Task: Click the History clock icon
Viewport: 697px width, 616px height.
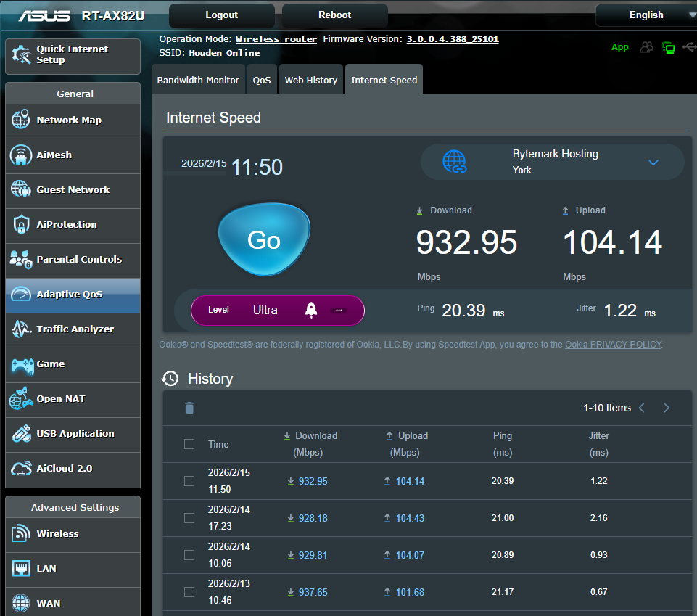Action: tap(170, 379)
